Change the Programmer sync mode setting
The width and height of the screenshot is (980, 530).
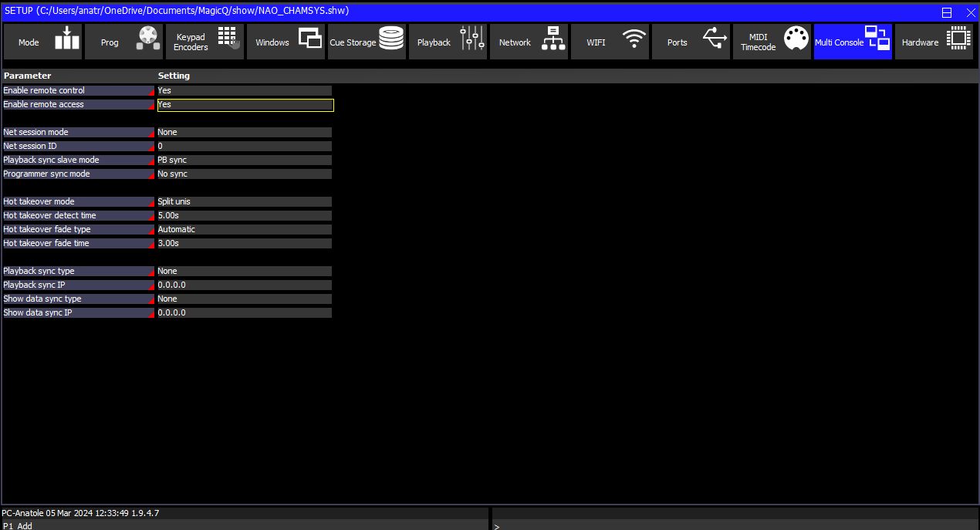pyautogui.click(x=244, y=174)
